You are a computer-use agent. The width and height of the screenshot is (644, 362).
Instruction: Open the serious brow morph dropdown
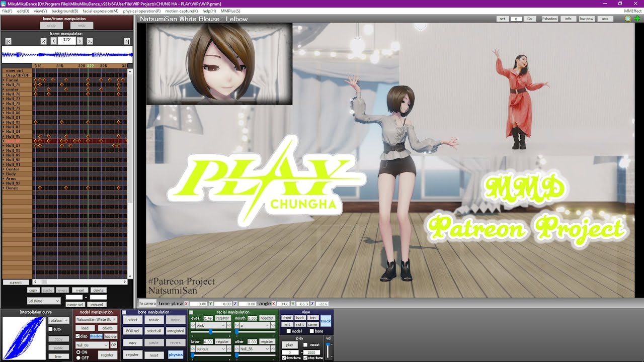click(211, 348)
